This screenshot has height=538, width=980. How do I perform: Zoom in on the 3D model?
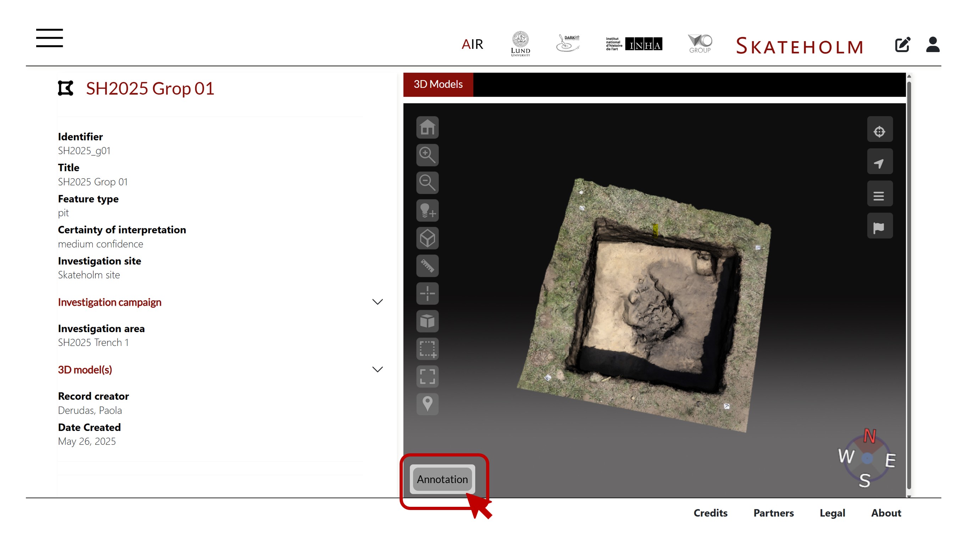pyautogui.click(x=427, y=155)
